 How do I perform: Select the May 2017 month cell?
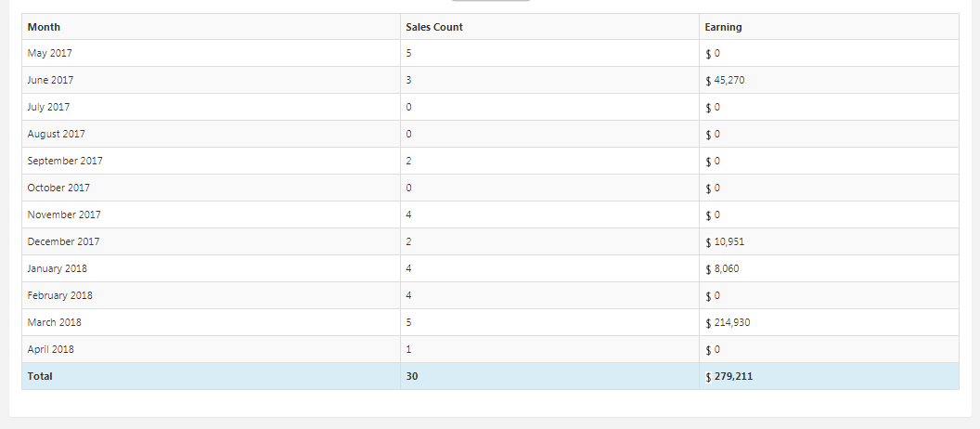pos(50,53)
